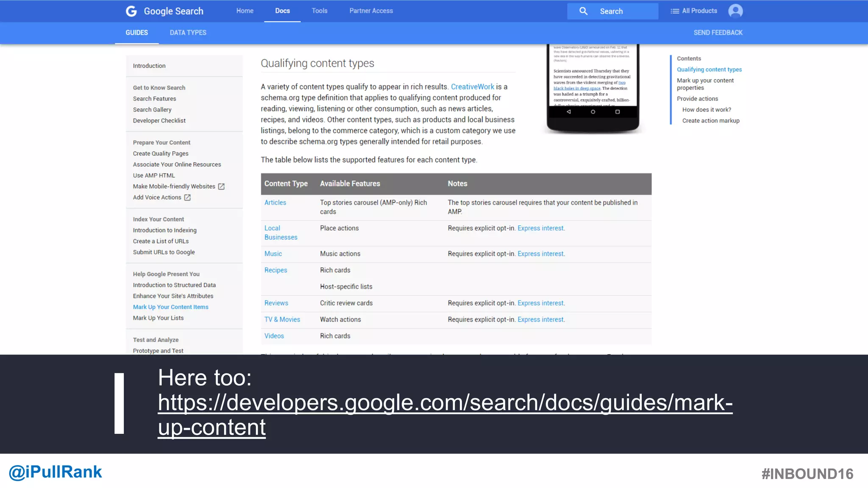This screenshot has height=488, width=868.
Task: Open the Home tab
Action: 245,11
